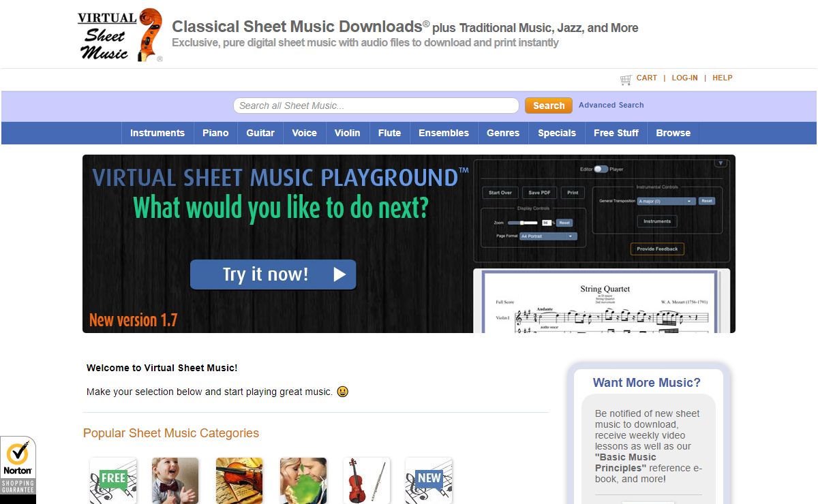Open the Piano menu
This screenshot has width=818, height=504.
[215, 133]
